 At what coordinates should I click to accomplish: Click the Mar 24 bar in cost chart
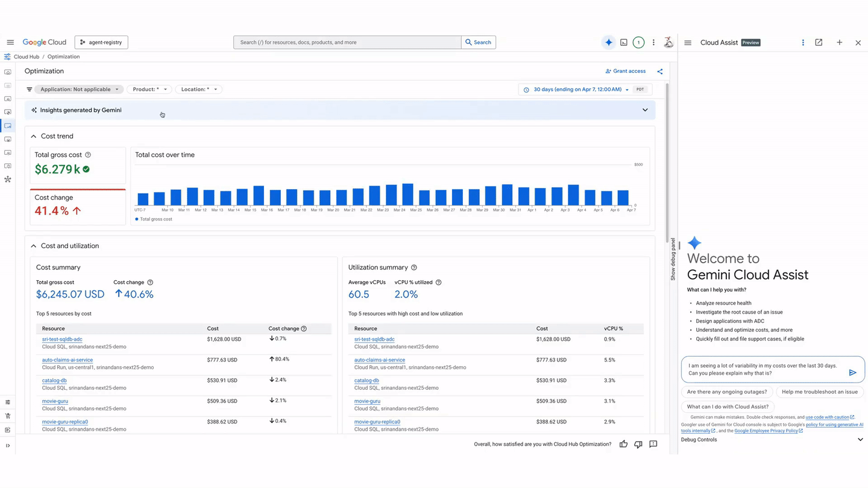[407, 195]
